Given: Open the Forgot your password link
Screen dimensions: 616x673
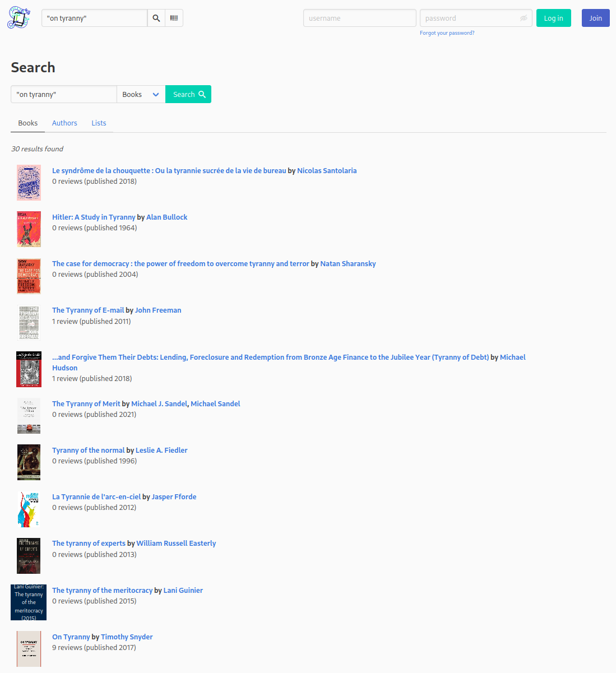Looking at the screenshot, I should [447, 33].
